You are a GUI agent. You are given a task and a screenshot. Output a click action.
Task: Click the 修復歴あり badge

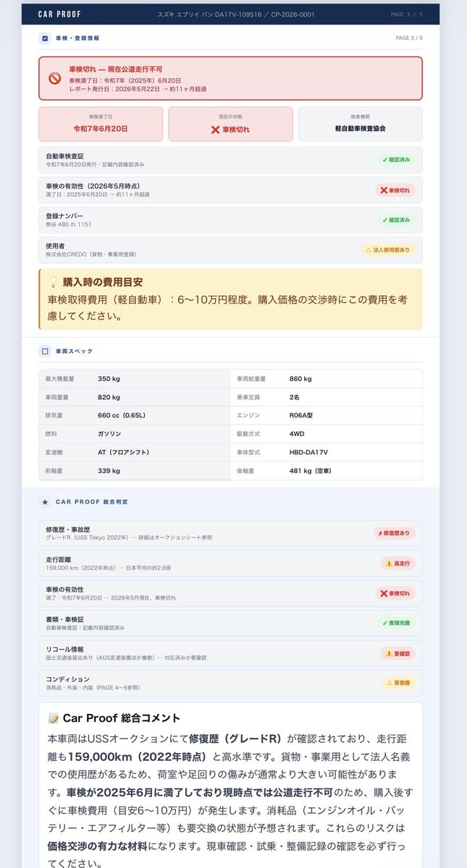tap(395, 533)
